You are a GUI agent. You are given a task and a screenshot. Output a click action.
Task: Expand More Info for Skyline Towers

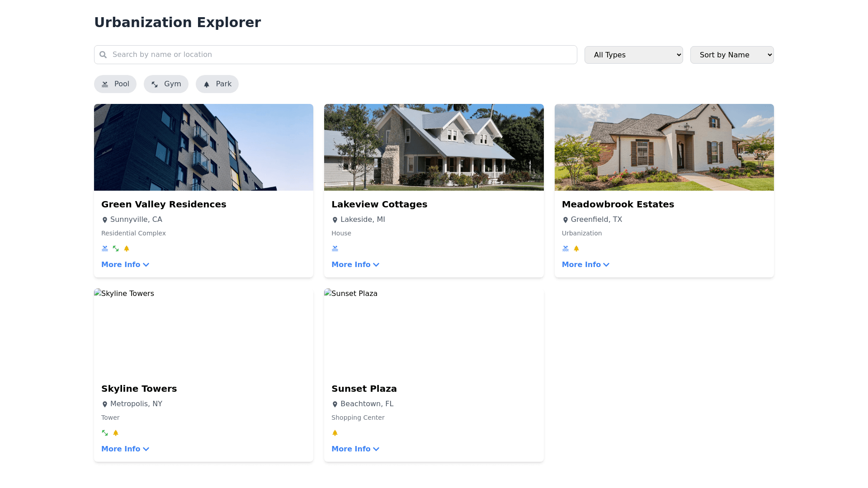pos(125,449)
